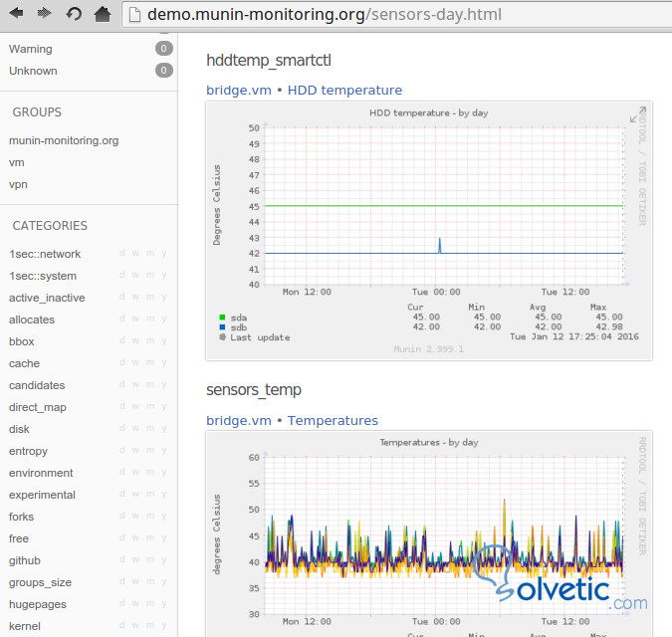The height and width of the screenshot is (637, 672).
Task: Open the cache category
Action: click(24, 363)
